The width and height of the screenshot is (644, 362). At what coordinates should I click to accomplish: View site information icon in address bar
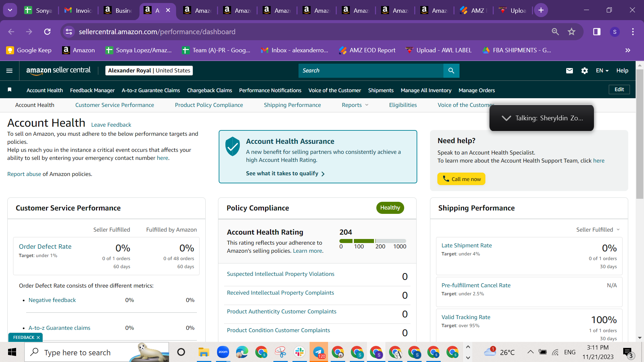(69, 32)
